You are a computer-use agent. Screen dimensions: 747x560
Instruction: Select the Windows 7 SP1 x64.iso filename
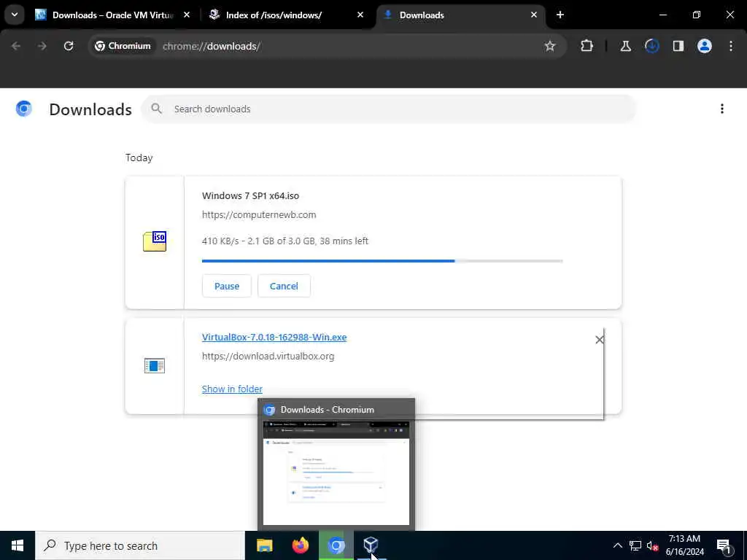[x=251, y=195]
